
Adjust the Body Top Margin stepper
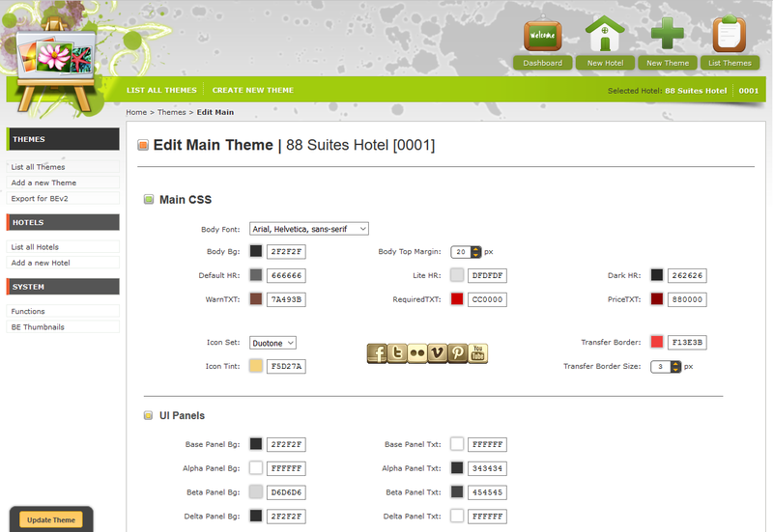point(476,252)
